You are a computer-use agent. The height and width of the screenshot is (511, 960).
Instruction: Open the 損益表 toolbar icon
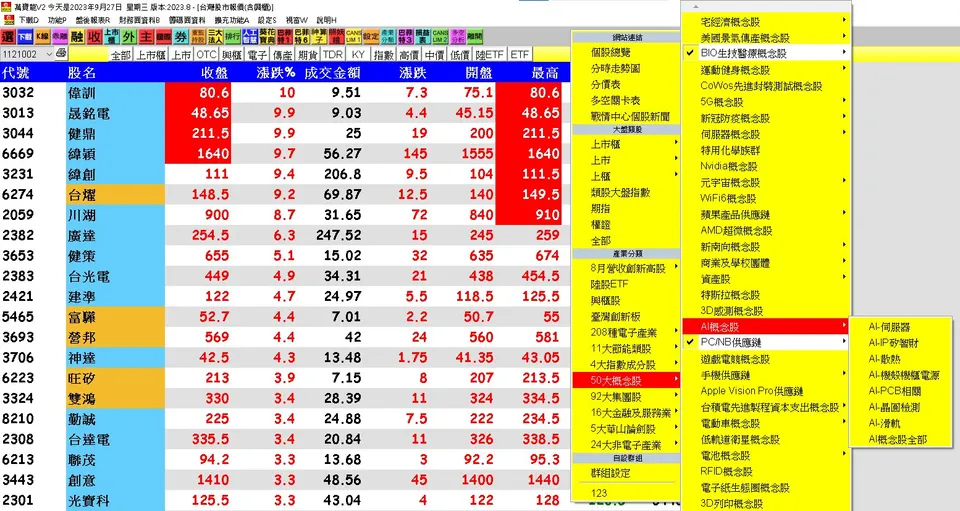422,37
